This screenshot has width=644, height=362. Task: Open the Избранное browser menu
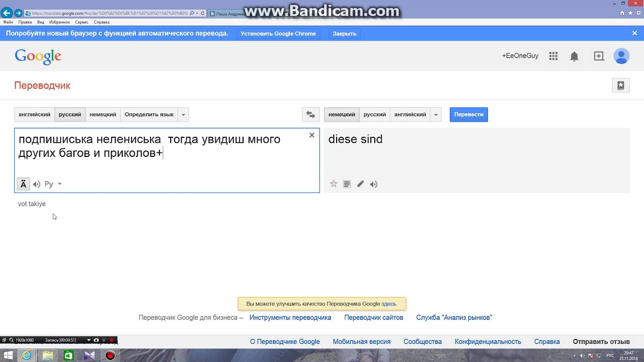pyautogui.click(x=59, y=22)
